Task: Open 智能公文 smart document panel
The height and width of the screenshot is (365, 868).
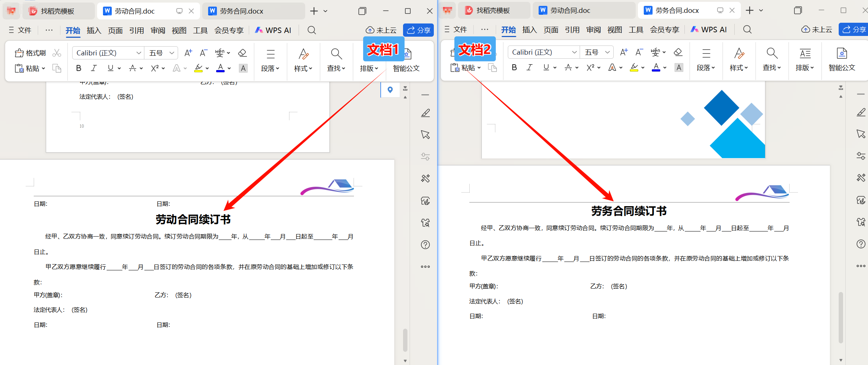Action: pos(406,68)
